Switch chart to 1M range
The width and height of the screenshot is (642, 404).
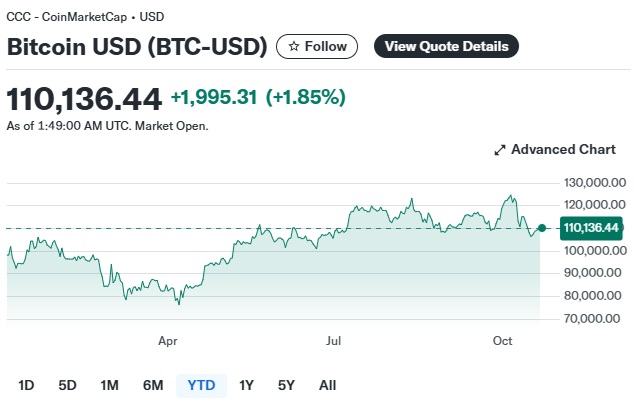coord(109,385)
